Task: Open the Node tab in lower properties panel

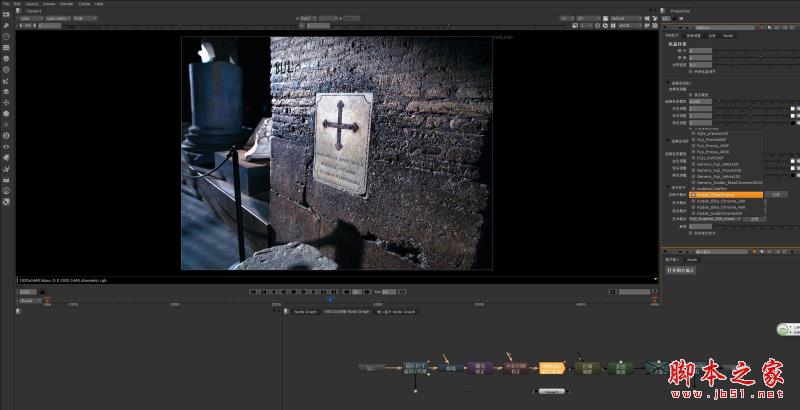Action: click(x=692, y=260)
